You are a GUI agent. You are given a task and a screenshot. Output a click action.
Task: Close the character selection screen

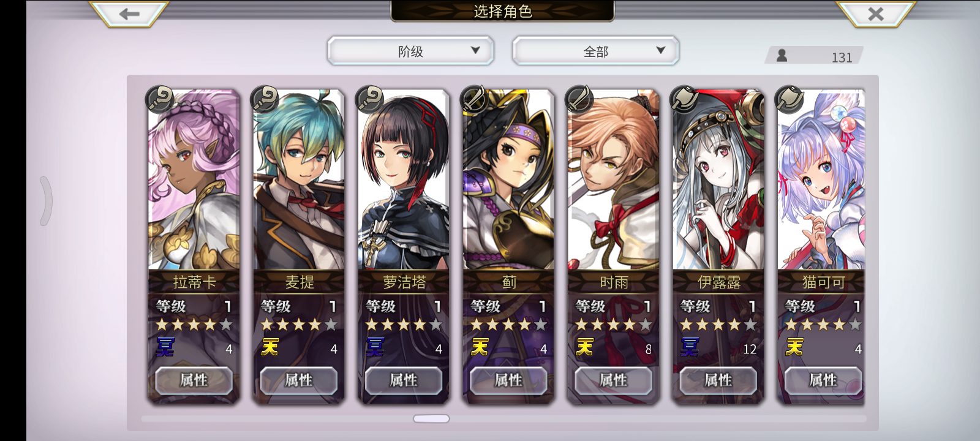[876, 13]
